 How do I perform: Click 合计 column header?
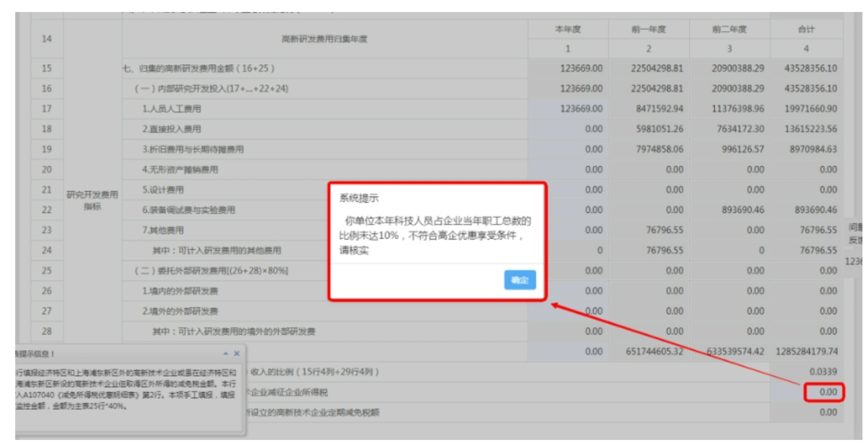click(806, 30)
